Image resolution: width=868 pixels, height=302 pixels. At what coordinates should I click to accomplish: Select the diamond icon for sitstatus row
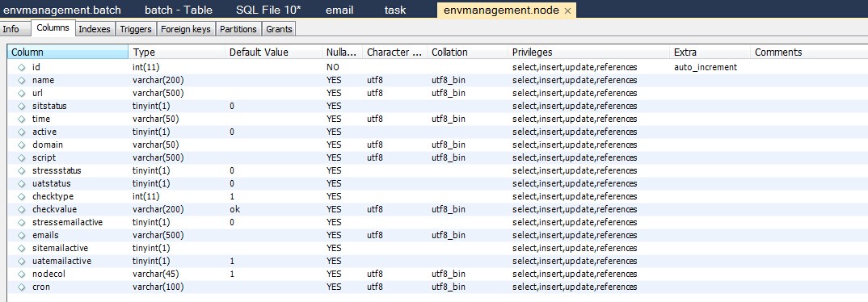click(22, 106)
